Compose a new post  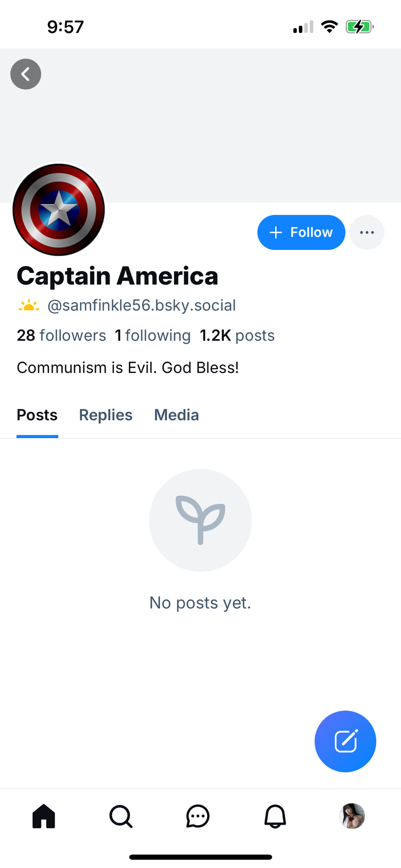(x=345, y=741)
